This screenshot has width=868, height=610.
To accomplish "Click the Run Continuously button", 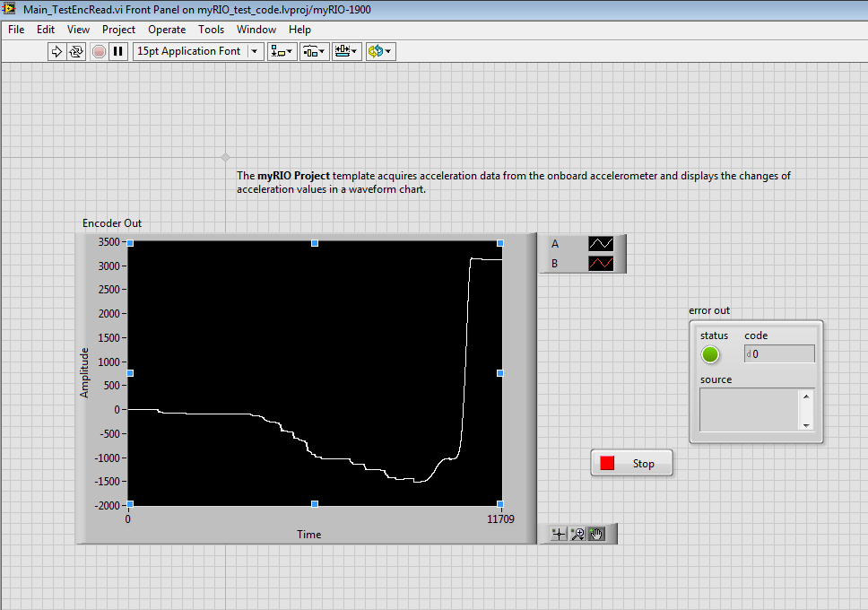I will pyautogui.click(x=76, y=51).
